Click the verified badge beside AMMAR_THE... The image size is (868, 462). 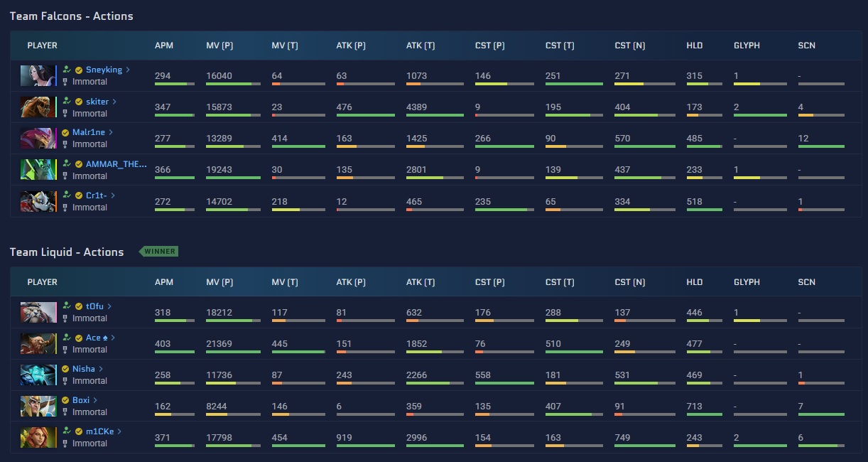(79, 164)
